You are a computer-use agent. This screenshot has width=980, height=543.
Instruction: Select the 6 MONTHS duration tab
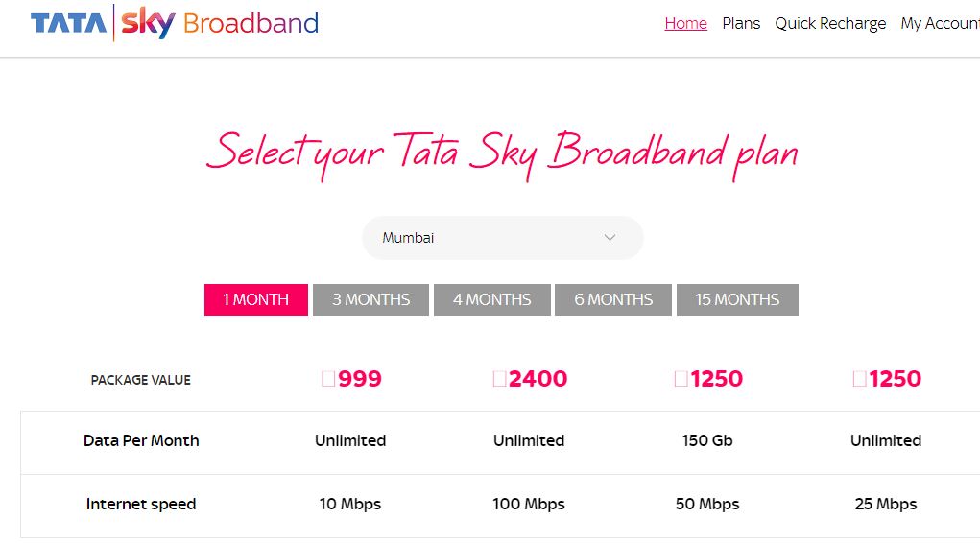613,299
